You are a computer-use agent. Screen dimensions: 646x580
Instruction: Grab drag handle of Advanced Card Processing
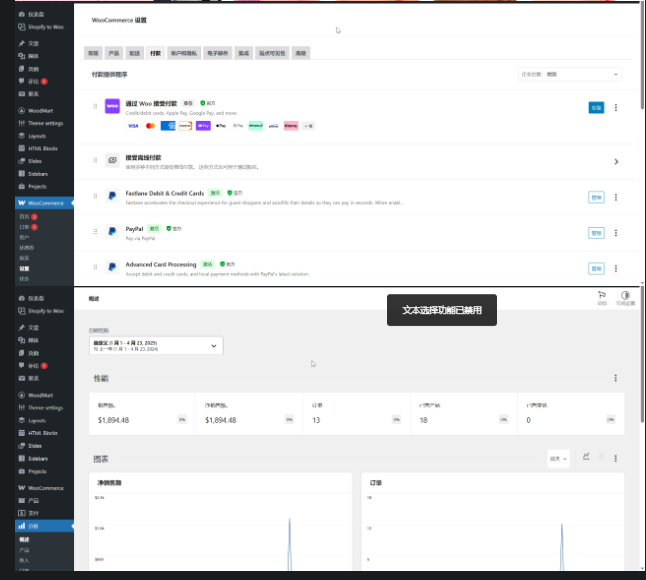(x=95, y=267)
